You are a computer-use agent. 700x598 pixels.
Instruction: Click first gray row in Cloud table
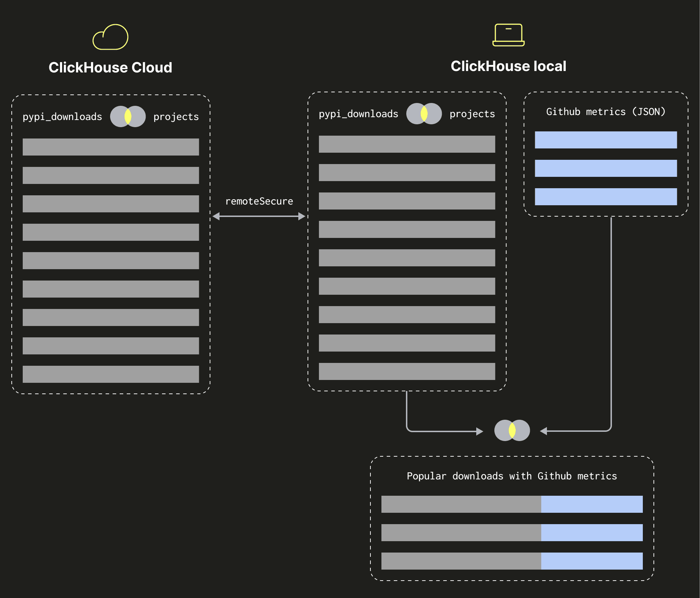coord(110,147)
